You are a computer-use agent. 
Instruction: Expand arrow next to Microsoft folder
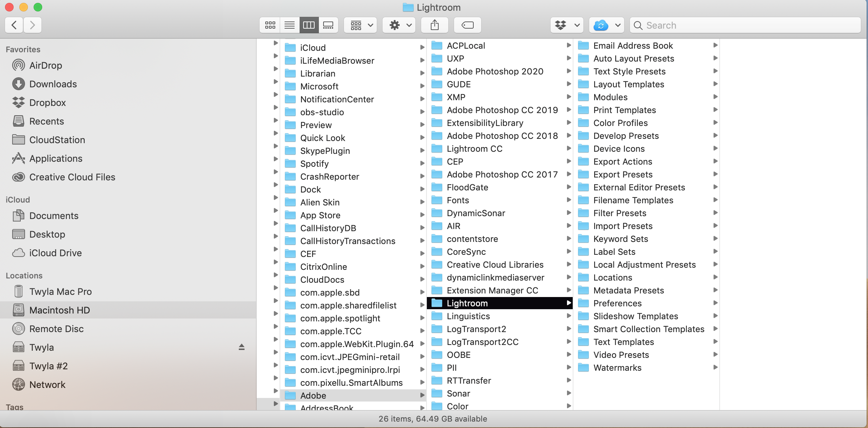point(422,86)
